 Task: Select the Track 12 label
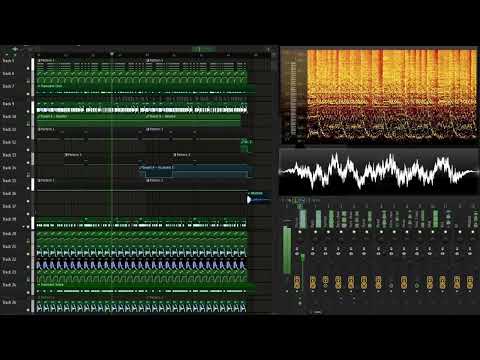(x=9, y=142)
